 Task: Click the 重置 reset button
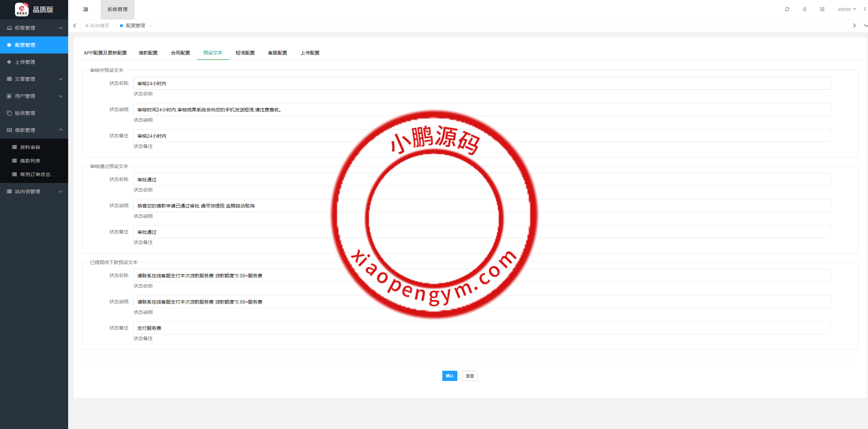coord(470,376)
